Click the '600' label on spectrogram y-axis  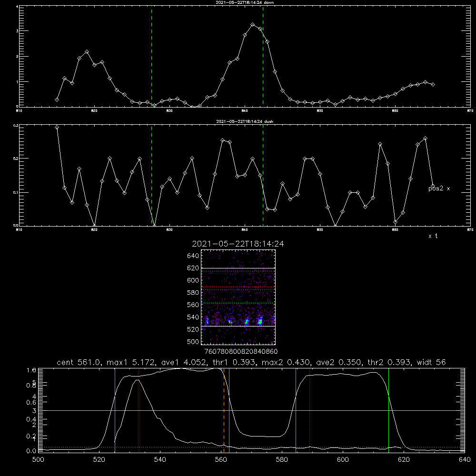click(x=193, y=280)
